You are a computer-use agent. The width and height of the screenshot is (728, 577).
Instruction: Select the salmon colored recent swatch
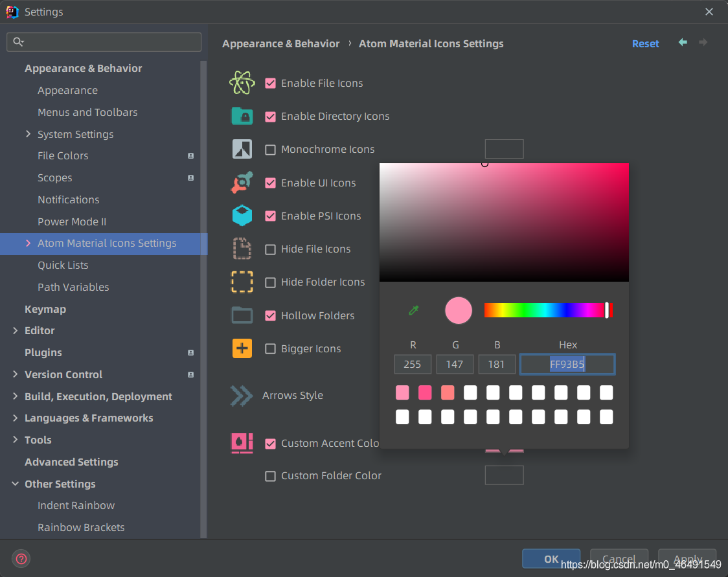coord(448,392)
